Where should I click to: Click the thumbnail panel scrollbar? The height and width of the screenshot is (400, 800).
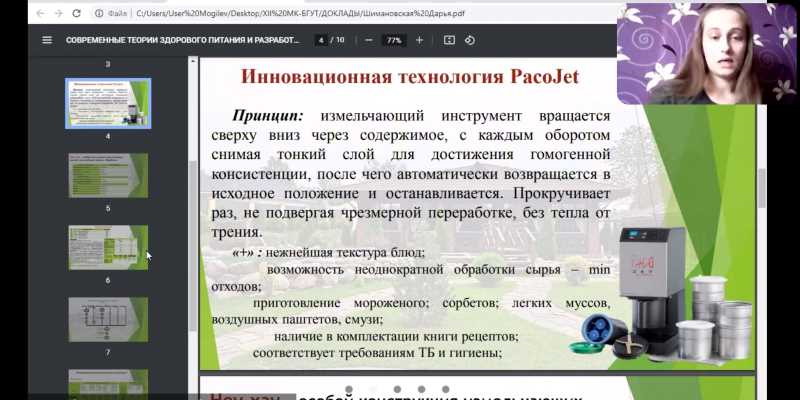[x=193, y=245]
